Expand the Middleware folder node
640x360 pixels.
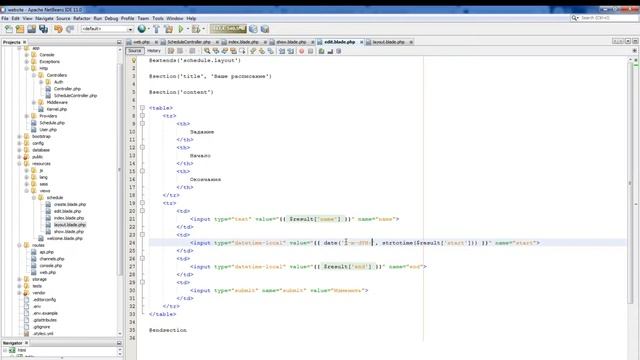[x=34, y=102]
